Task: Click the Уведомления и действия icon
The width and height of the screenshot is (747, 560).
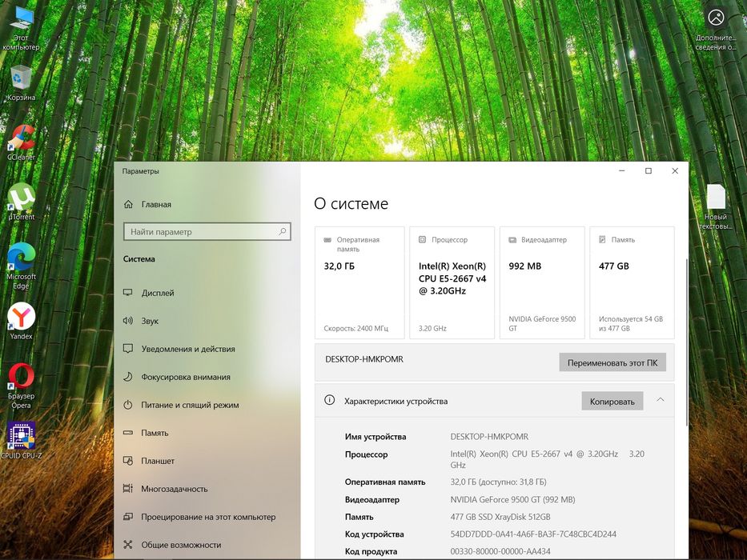Action: (127, 349)
